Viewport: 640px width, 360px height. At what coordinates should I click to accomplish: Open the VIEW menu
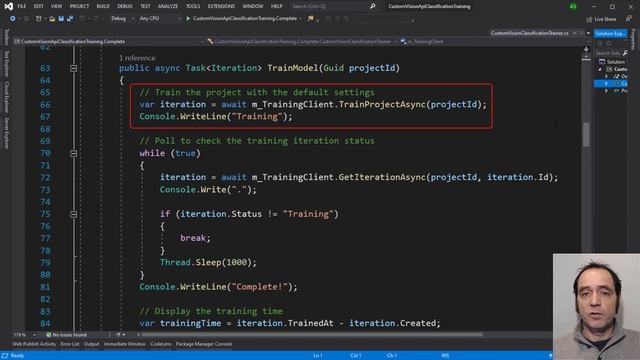point(56,6)
